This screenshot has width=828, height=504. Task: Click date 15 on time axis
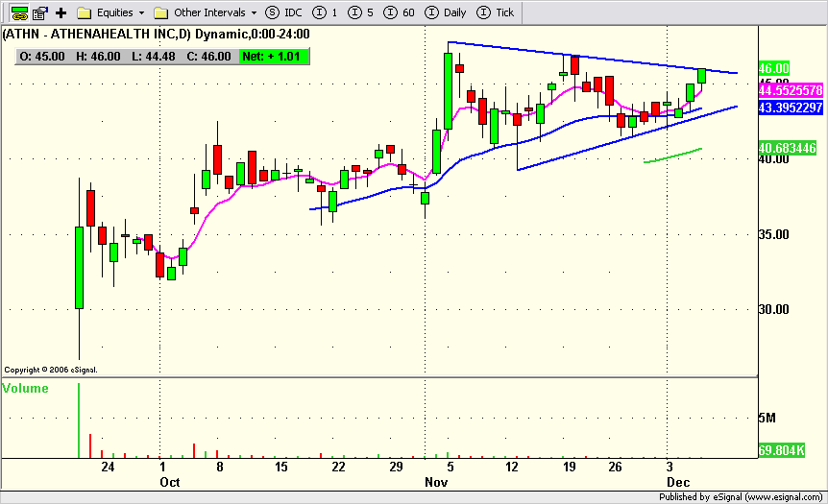(x=280, y=468)
